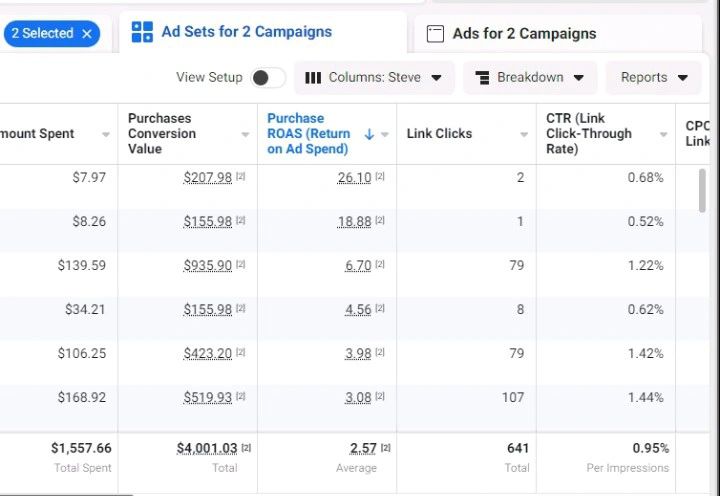The height and width of the screenshot is (496, 720).
Task: Click the 2.57 average ROAS link
Action: [x=363, y=448]
